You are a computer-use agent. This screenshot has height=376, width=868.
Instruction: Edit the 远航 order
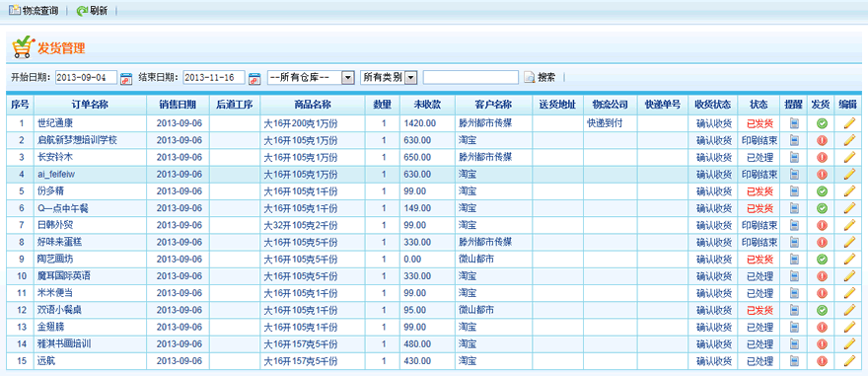tap(849, 361)
